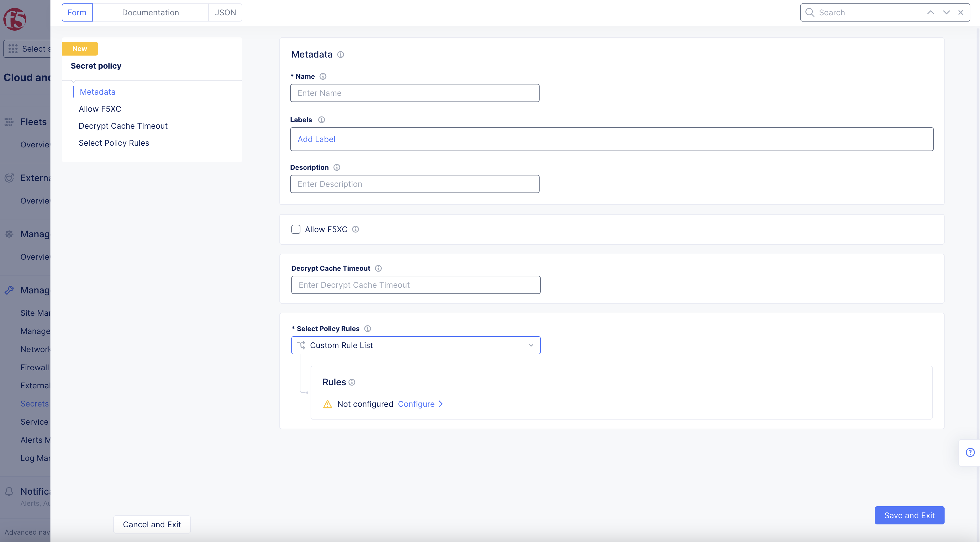Jump to next search result down chevron

(x=946, y=12)
